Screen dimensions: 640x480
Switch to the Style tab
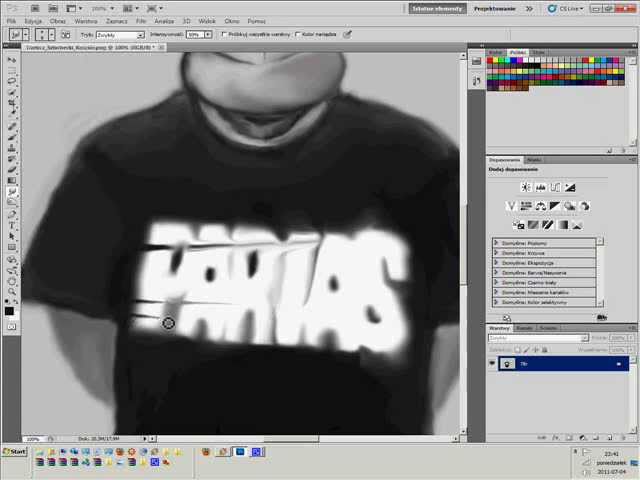coord(539,53)
